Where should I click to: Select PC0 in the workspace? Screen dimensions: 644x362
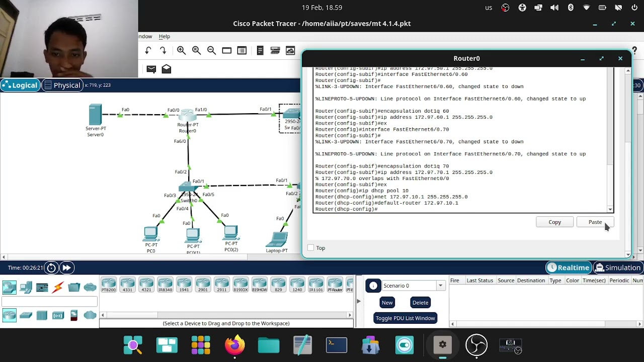pos(151,234)
